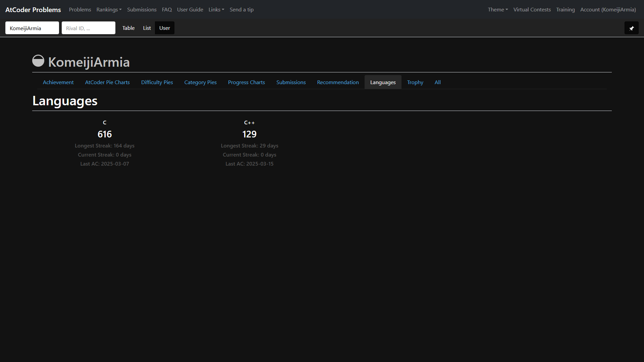Click the Rival ID input field
Viewport: 644px width, 362px height.
pyautogui.click(x=88, y=28)
